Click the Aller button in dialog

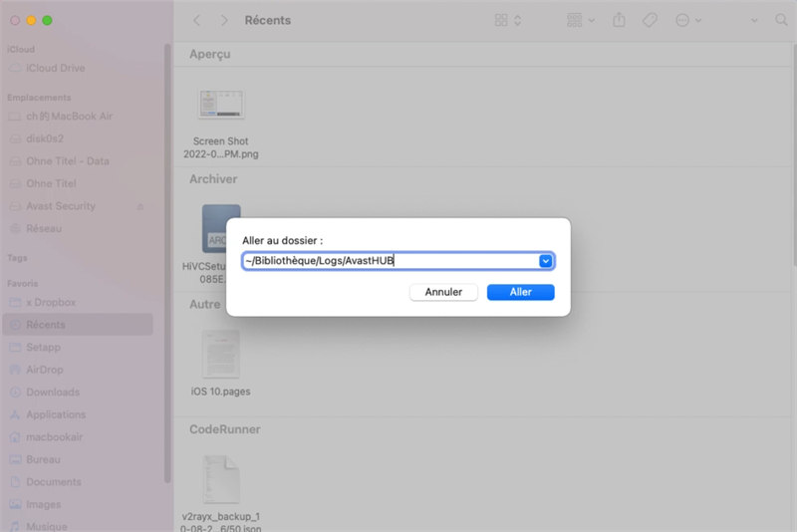coord(520,292)
